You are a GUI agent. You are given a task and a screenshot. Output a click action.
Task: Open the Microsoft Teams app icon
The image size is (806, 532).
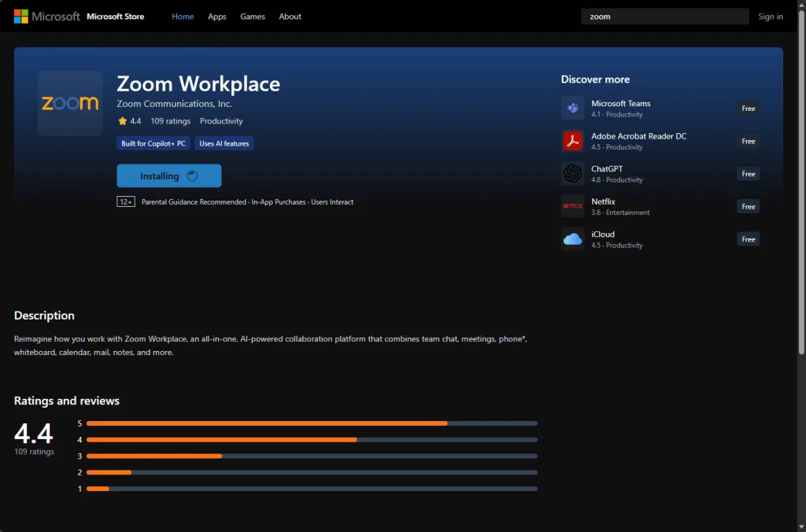(572, 108)
